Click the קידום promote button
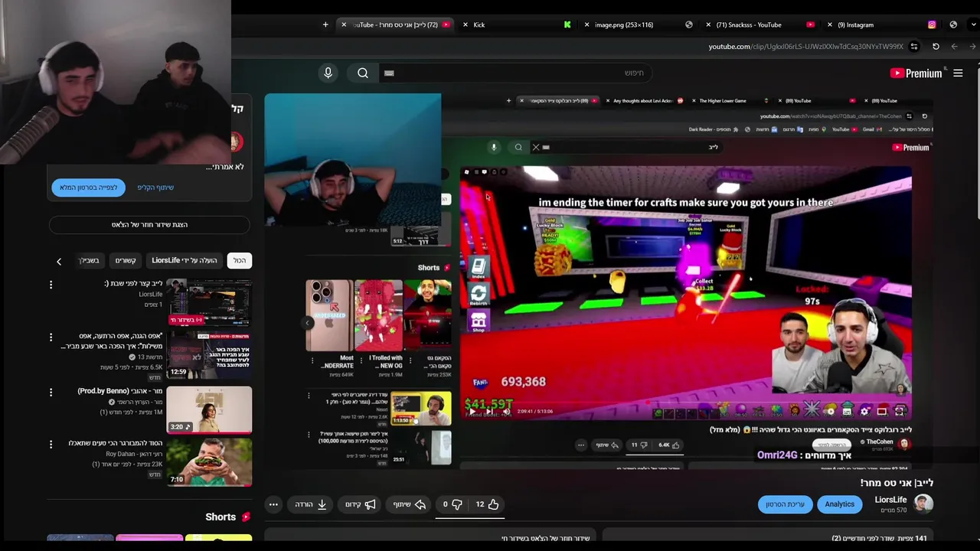This screenshot has height=551, width=980. point(361,504)
